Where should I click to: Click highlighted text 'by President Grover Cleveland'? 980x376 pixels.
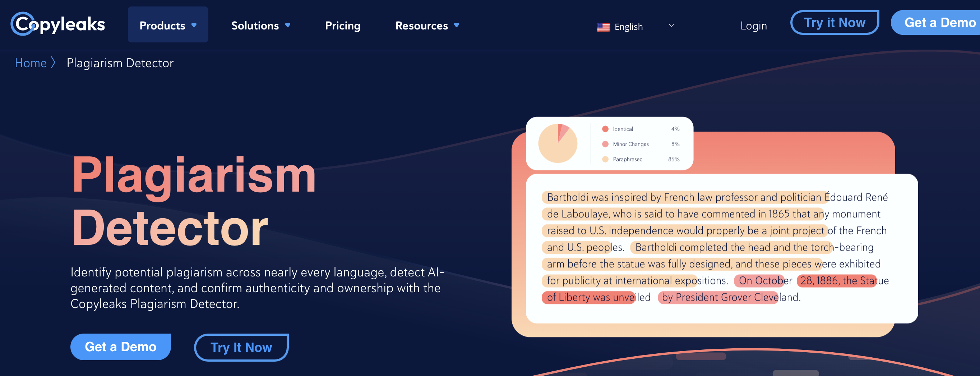coord(731,297)
